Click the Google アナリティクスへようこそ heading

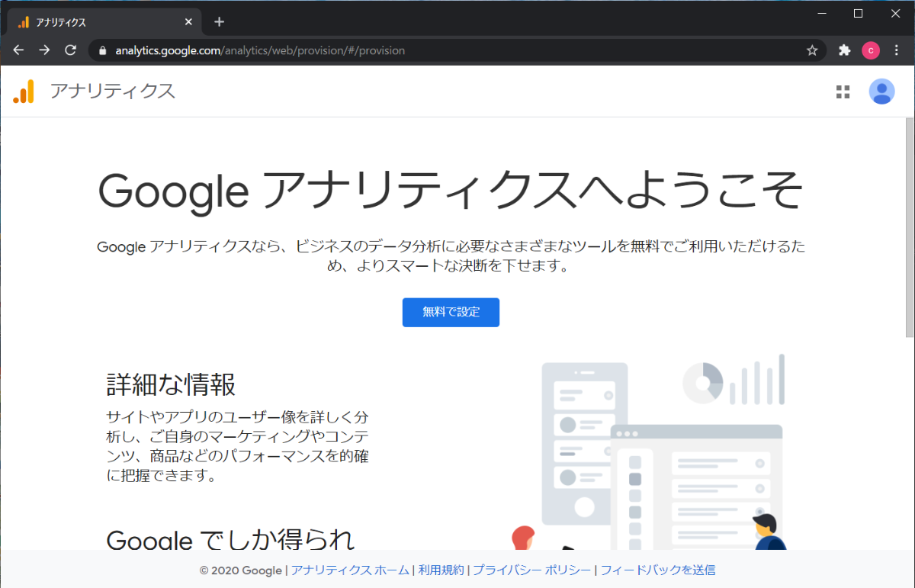pos(451,191)
